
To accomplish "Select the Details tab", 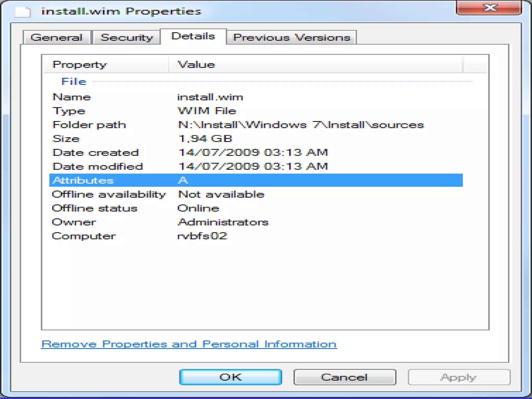I will (193, 36).
